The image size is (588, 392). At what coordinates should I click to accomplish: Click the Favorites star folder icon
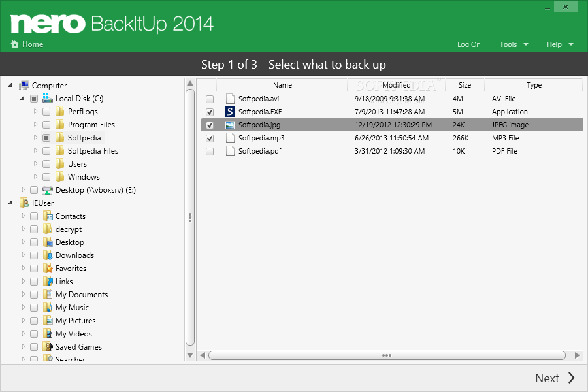pyautogui.click(x=48, y=269)
